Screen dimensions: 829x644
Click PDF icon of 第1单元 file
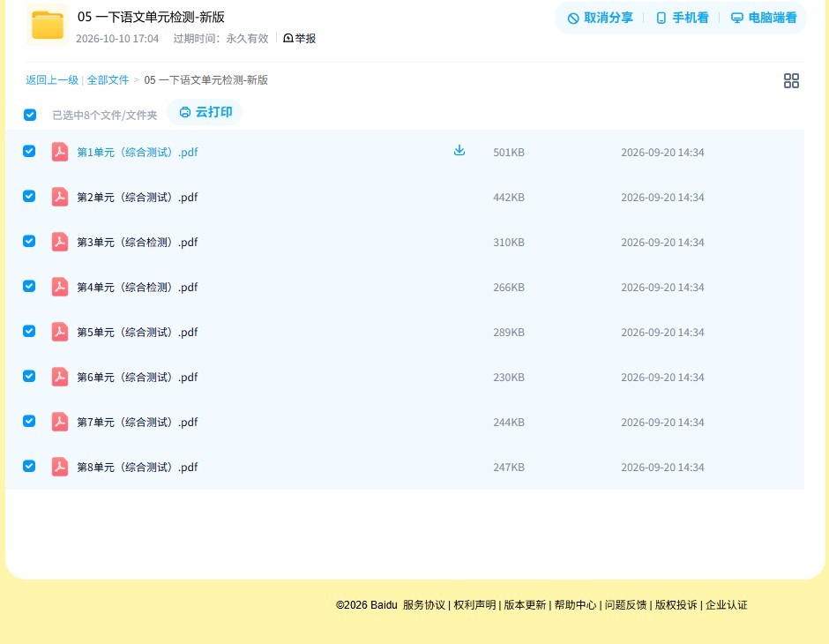(60, 152)
